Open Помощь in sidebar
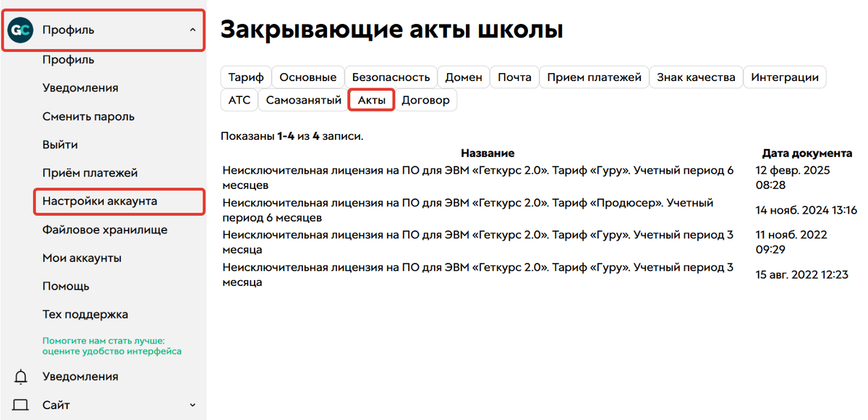The width and height of the screenshot is (868, 420). 66,286
